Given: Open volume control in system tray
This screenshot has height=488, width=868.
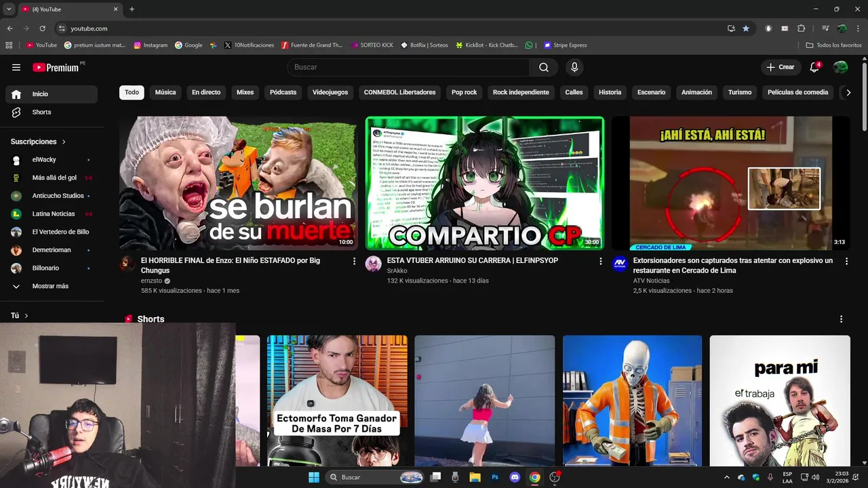Looking at the screenshot, I should (815, 477).
